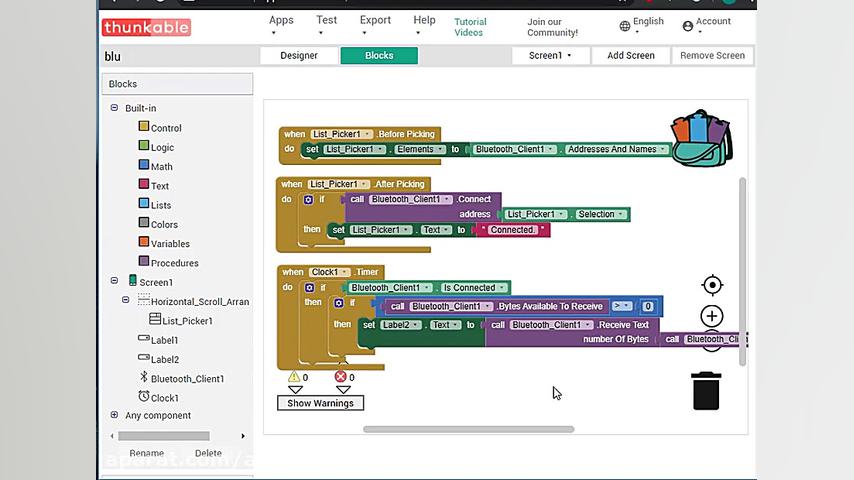This screenshot has width=854, height=480.
Task: Collapse the Horizontal_Scroll_Arrangement node
Action: point(125,300)
